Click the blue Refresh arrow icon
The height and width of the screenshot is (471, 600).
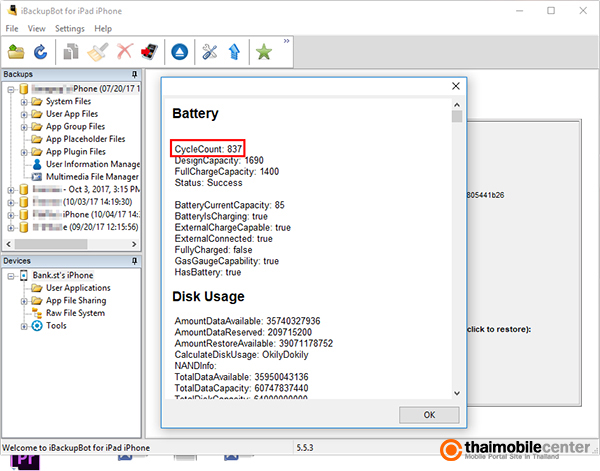click(40, 52)
